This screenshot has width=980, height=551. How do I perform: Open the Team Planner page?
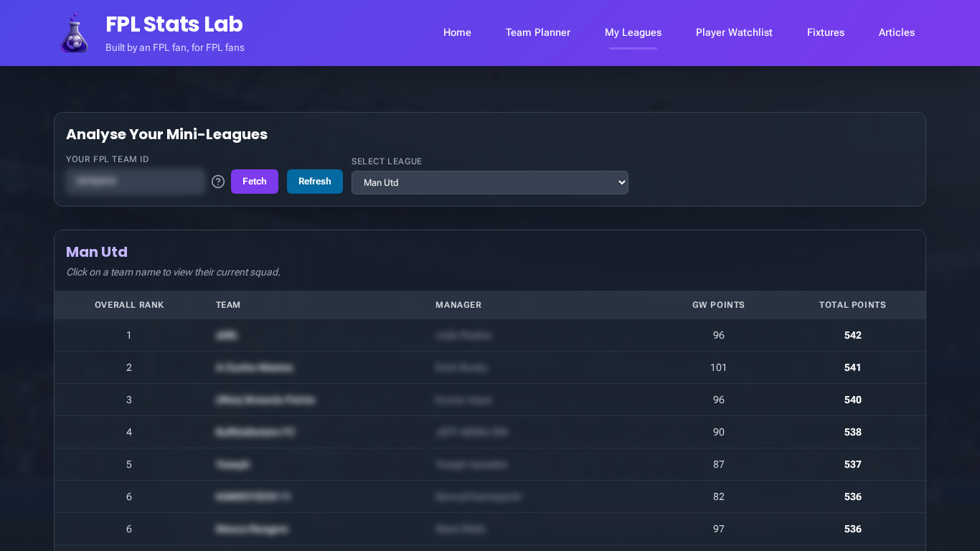point(538,32)
